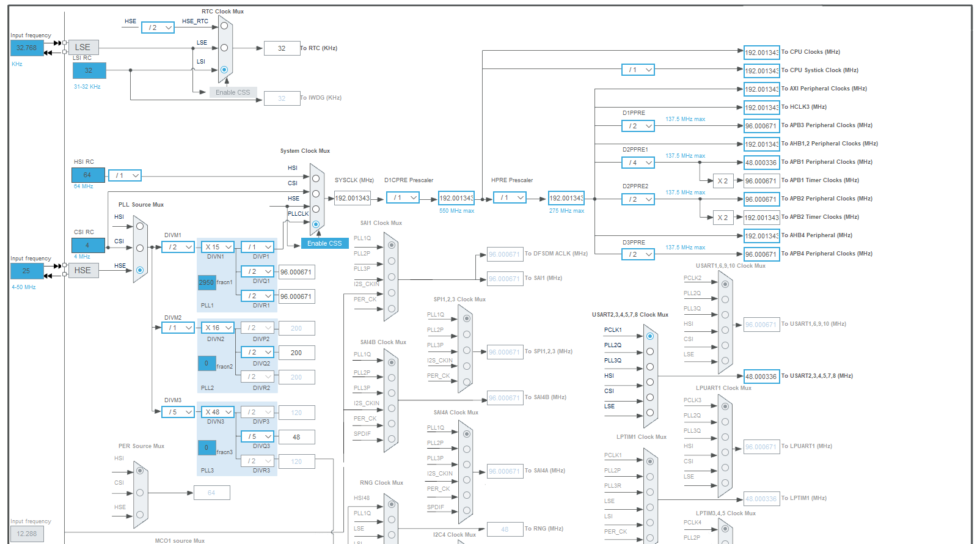Screen dimensions: 980x544
Task: Open the HSI RC /1 divider dropdown
Action: pos(125,175)
